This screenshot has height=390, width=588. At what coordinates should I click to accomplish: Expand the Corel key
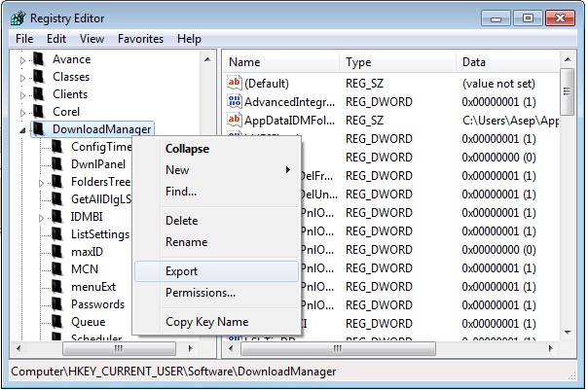pyautogui.click(x=22, y=113)
